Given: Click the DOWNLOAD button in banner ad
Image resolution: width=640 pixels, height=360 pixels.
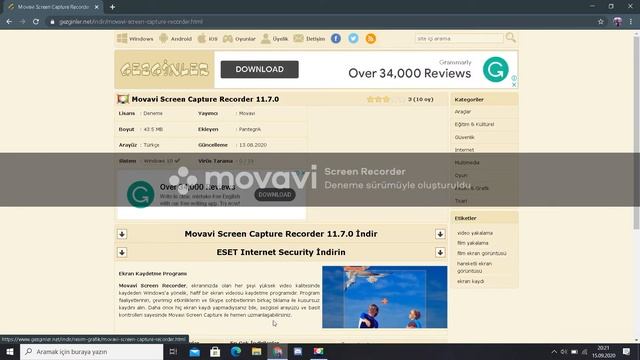Looking at the screenshot, I should pyautogui.click(x=260, y=69).
